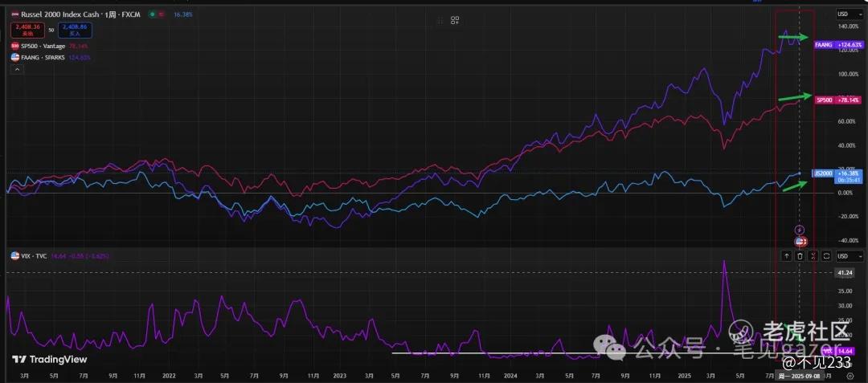This screenshot has height=383, width=868.
Task: Click the 140.00% price scale label
Action: coord(848,26)
